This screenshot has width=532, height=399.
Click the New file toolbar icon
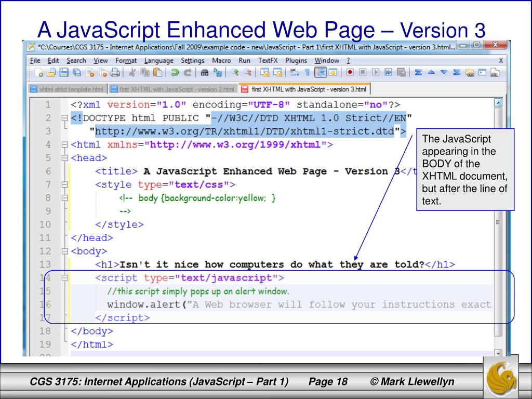pyautogui.click(x=38, y=73)
